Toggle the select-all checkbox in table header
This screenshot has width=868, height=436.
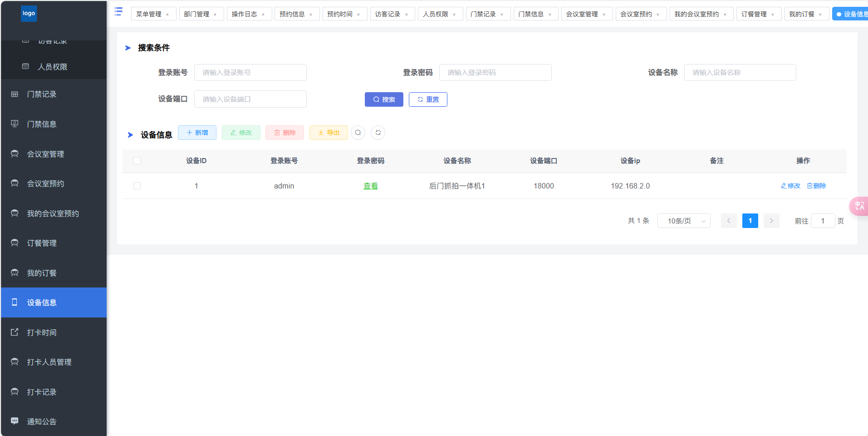[137, 161]
